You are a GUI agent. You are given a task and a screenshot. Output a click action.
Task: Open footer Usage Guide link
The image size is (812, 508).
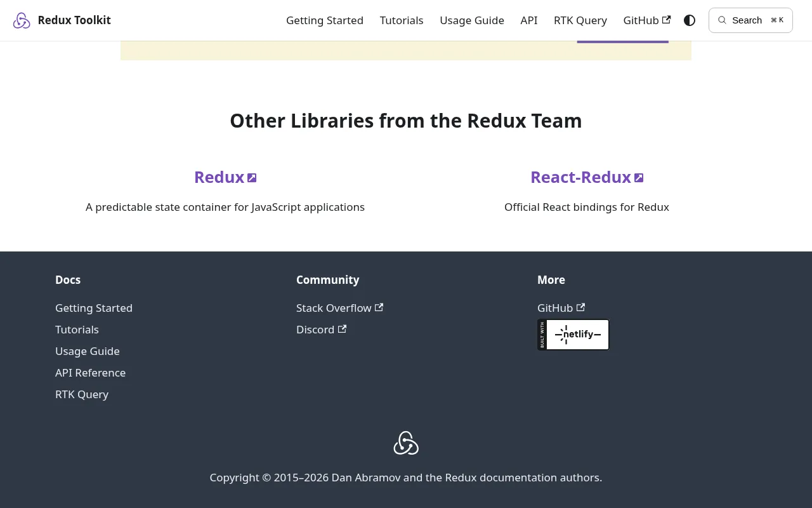(x=88, y=351)
